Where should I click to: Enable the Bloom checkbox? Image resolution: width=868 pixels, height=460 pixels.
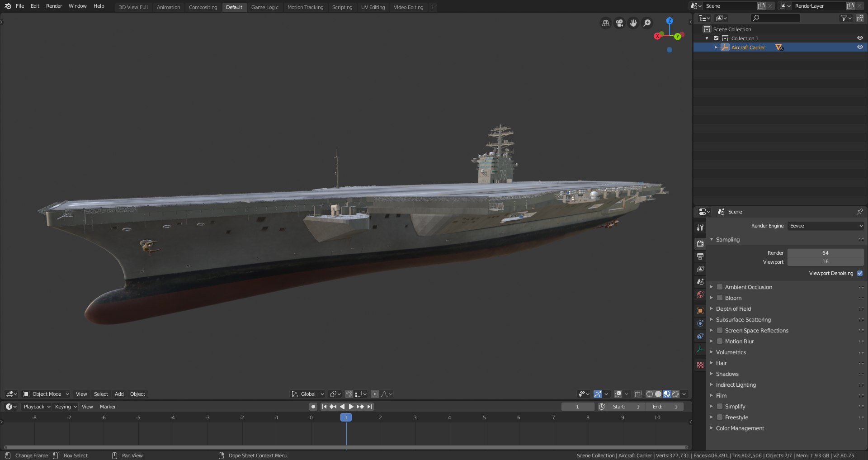point(720,298)
